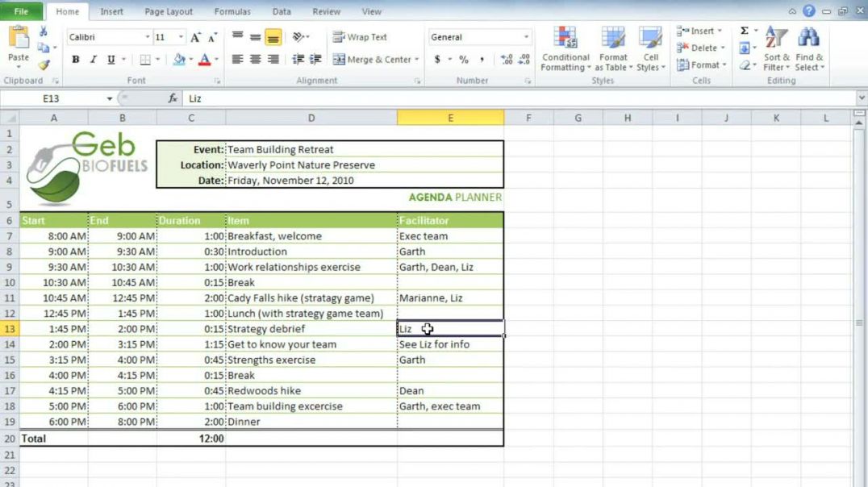Click the Orientation text-angle icon

[298, 37]
